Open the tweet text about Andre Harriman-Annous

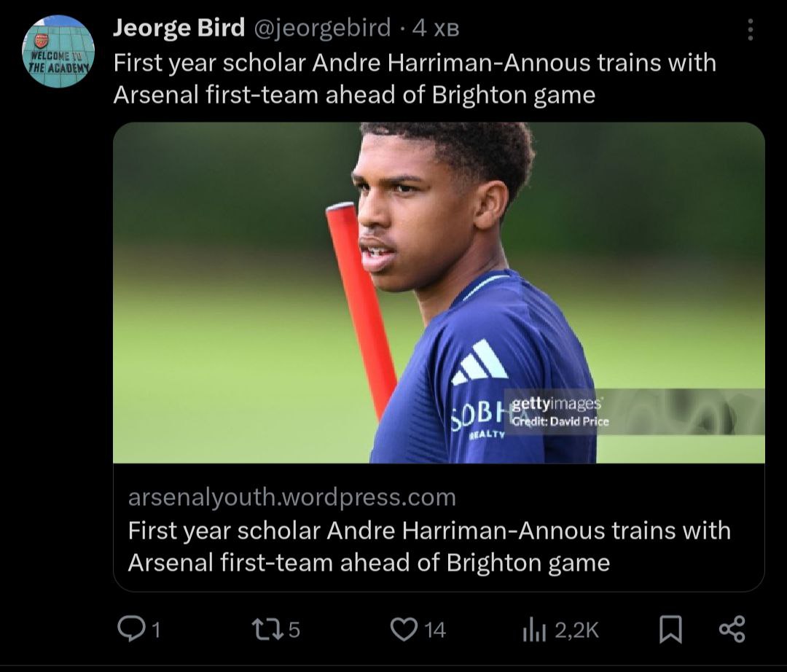click(414, 78)
